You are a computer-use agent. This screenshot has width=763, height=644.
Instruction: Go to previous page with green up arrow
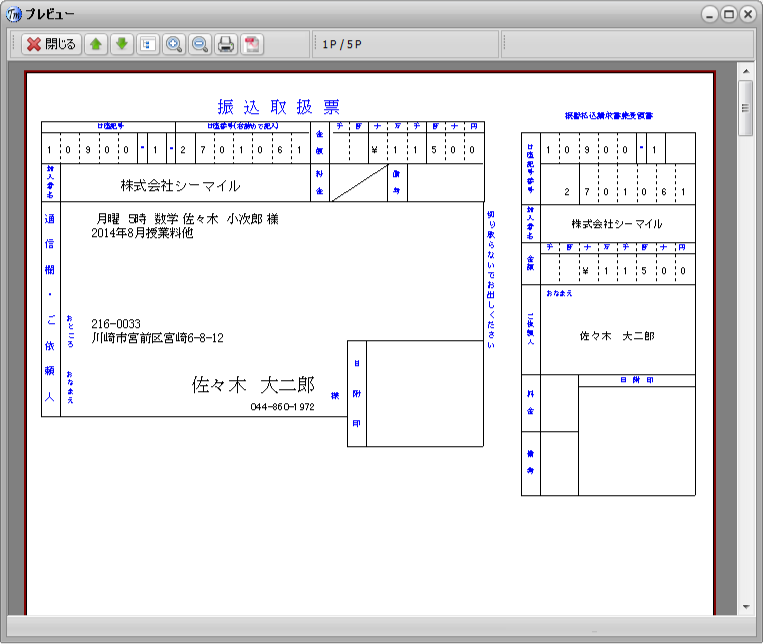[96, 44]
